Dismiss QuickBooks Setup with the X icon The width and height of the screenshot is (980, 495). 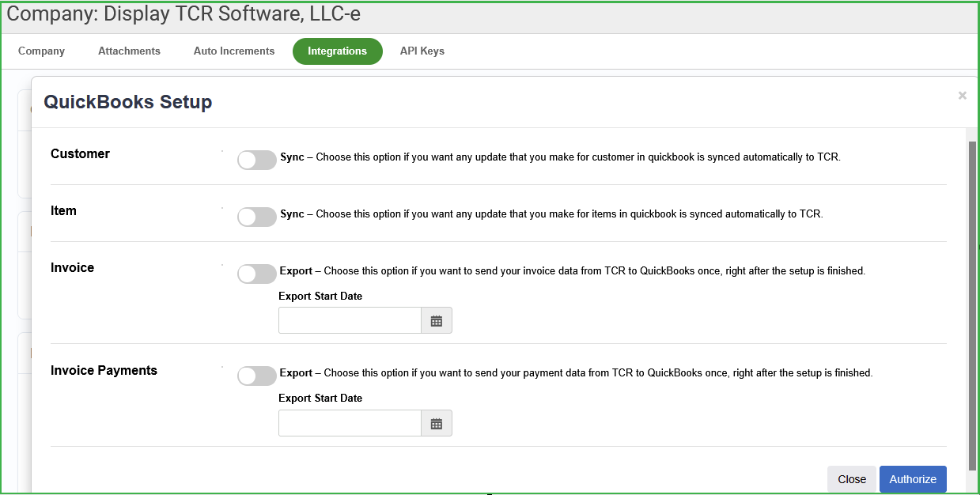tap(963, 96)
